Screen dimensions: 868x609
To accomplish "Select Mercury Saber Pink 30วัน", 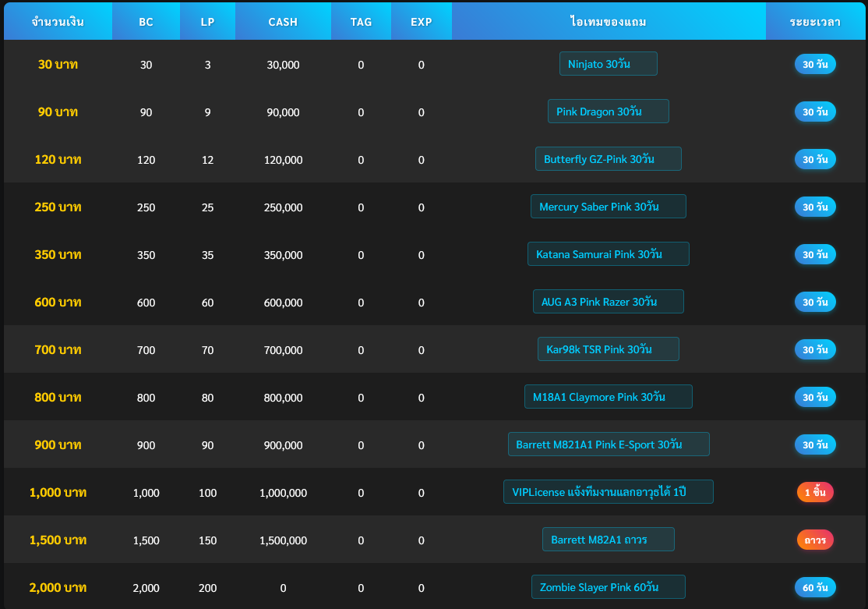I will [609, 206].
